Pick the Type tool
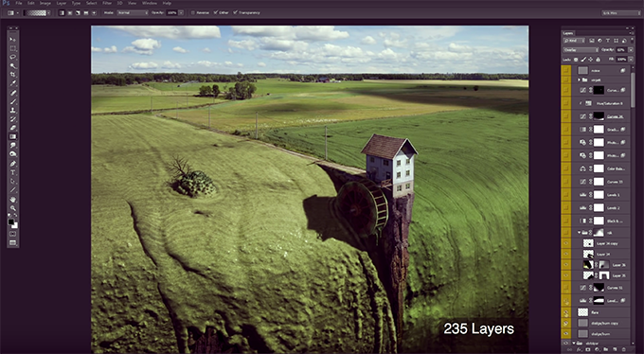Image resolution: width=644 pixels, height=354 pixels. [12, 172]
